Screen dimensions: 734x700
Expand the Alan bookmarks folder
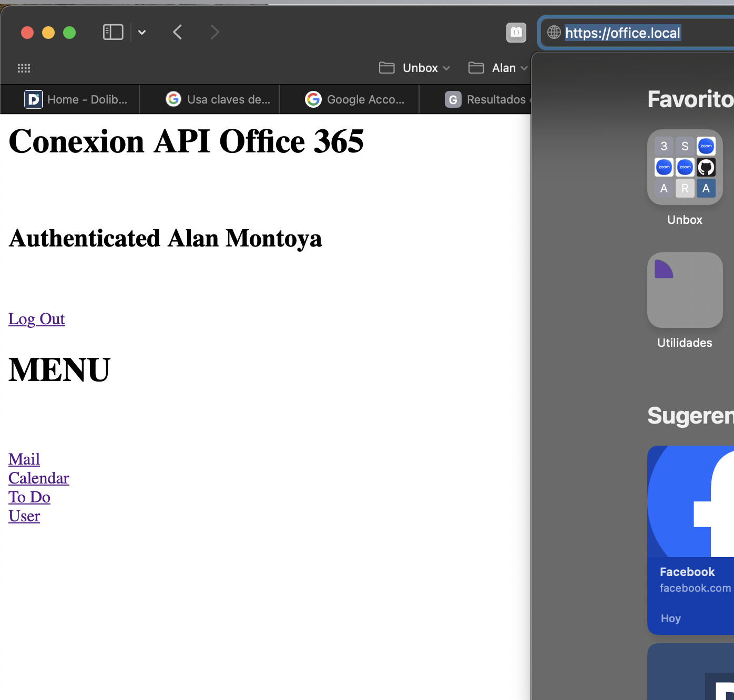pos(497,68)
